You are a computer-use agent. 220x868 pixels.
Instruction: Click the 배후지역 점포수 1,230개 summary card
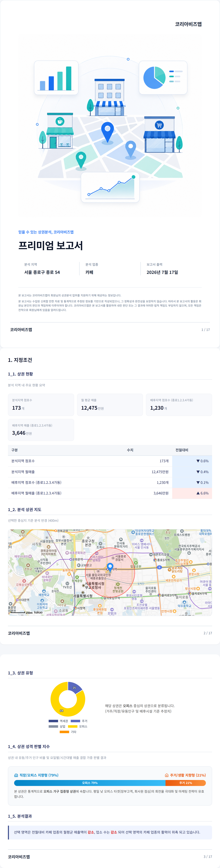coord(179,405)
